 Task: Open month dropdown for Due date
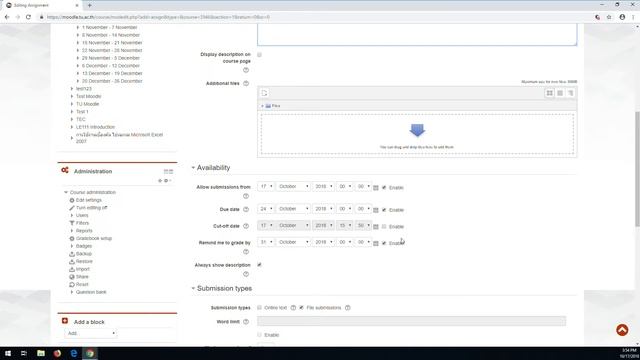tap(293, 209)
